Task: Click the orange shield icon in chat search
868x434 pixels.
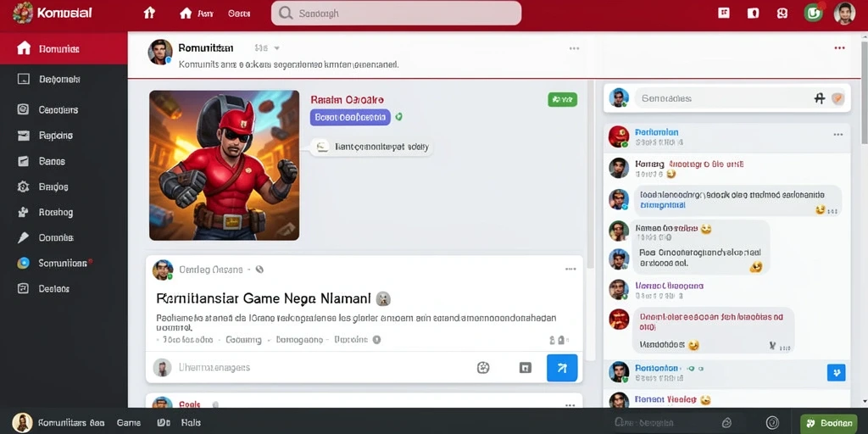Action: 837,98
